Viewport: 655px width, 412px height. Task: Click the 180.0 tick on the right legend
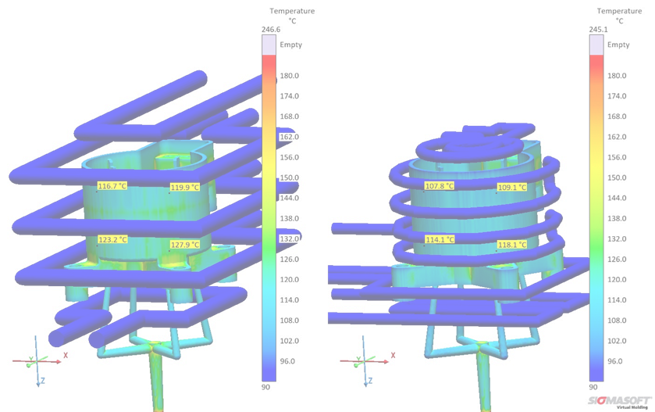click(617, 75)
